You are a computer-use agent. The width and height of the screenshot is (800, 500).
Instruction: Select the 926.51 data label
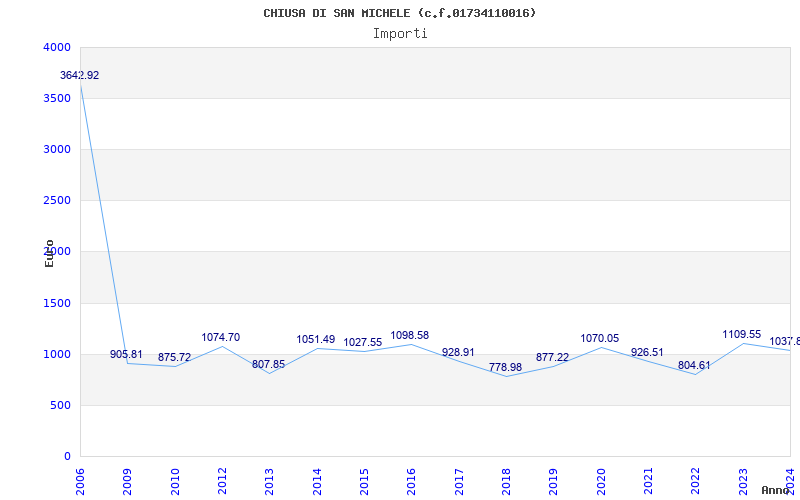point(647,353)
